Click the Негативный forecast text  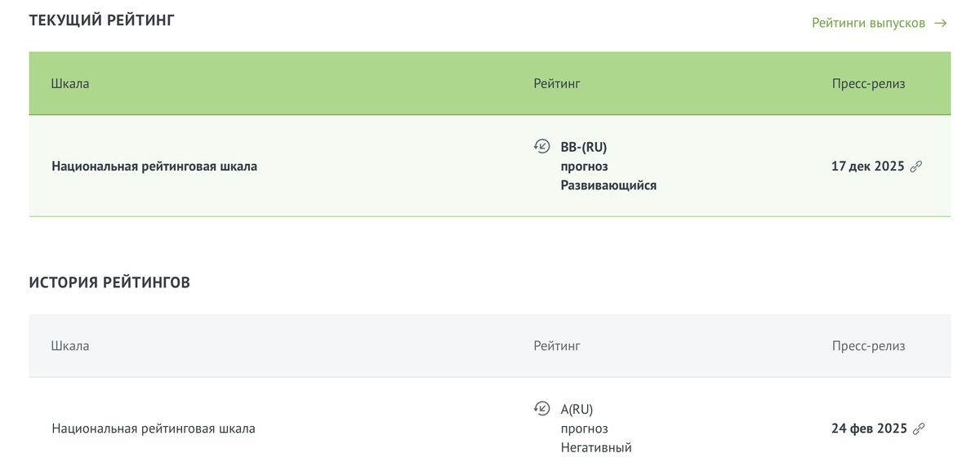(596, 447)
